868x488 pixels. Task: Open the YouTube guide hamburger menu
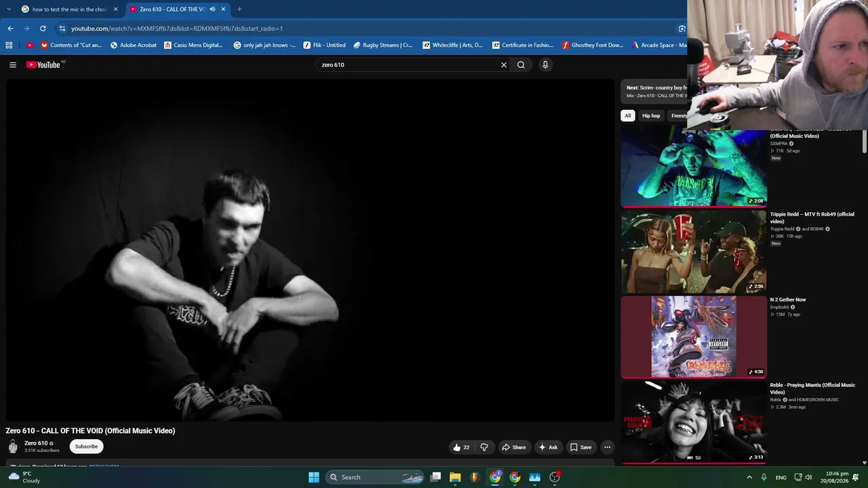click(x=13, y=65)
